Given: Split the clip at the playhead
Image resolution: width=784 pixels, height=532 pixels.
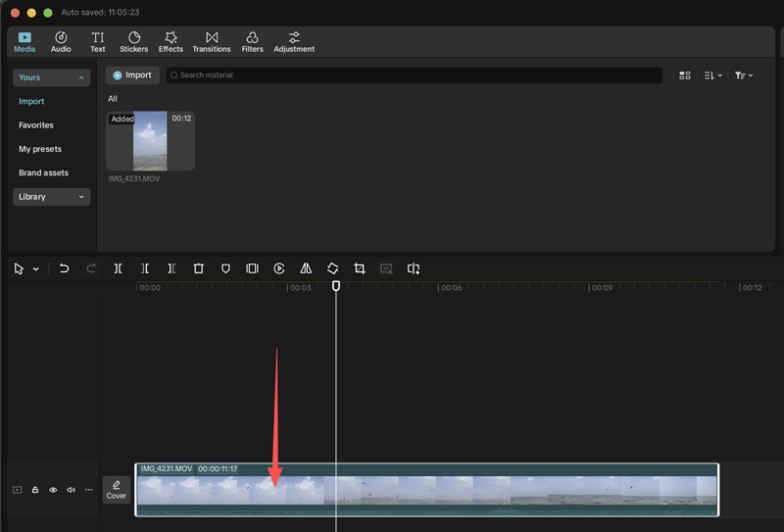Looking at the screenshot, I should pyautogui.click(x=118, y=268).
